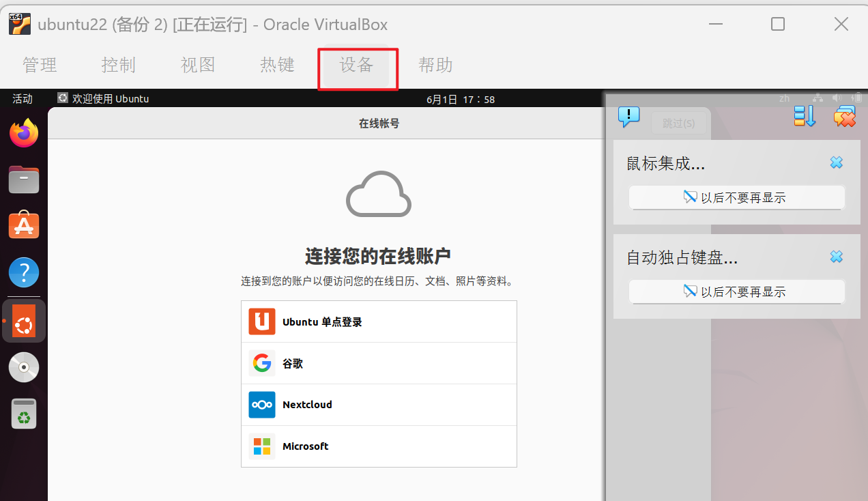Image resolution: width=868 pixels, height=501 pixels.
Task: Select the Nextcloud account option
Action: [379, 405]
